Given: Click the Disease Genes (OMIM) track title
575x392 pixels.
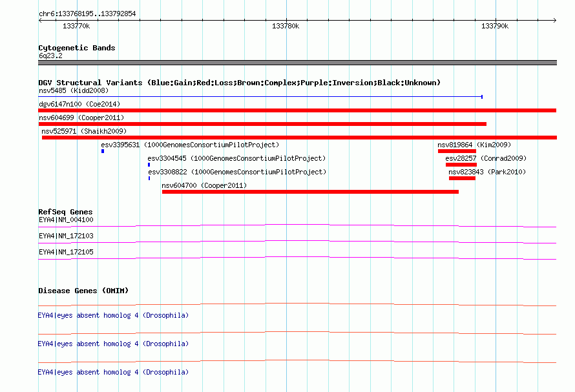Looking at the screenshot, I should 83,291.
